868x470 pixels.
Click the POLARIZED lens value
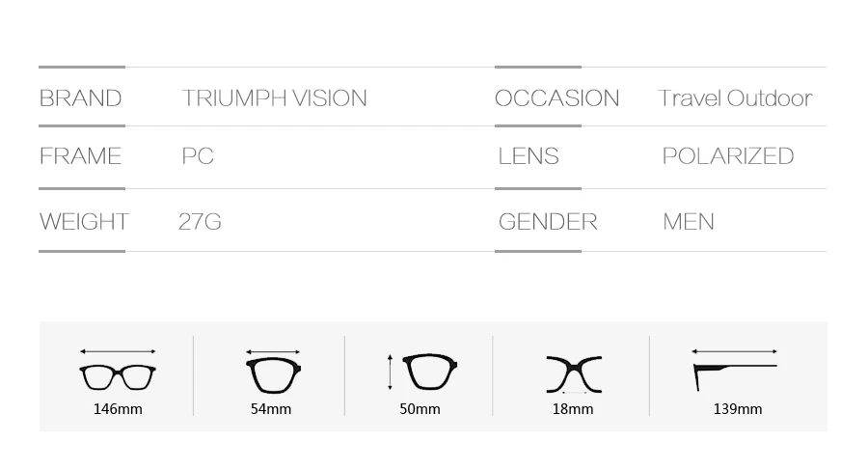(x=728, y=156)
